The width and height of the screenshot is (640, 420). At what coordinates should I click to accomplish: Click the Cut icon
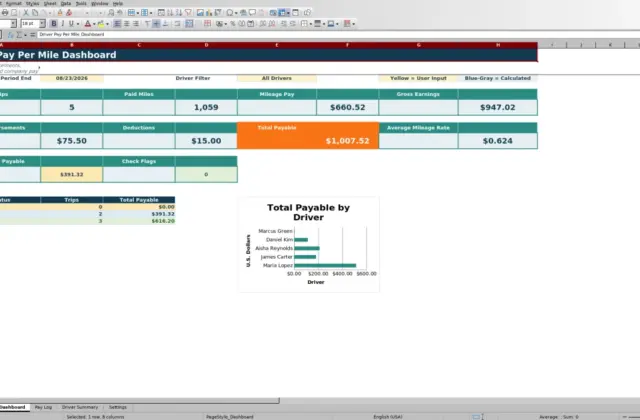point(26,13)
